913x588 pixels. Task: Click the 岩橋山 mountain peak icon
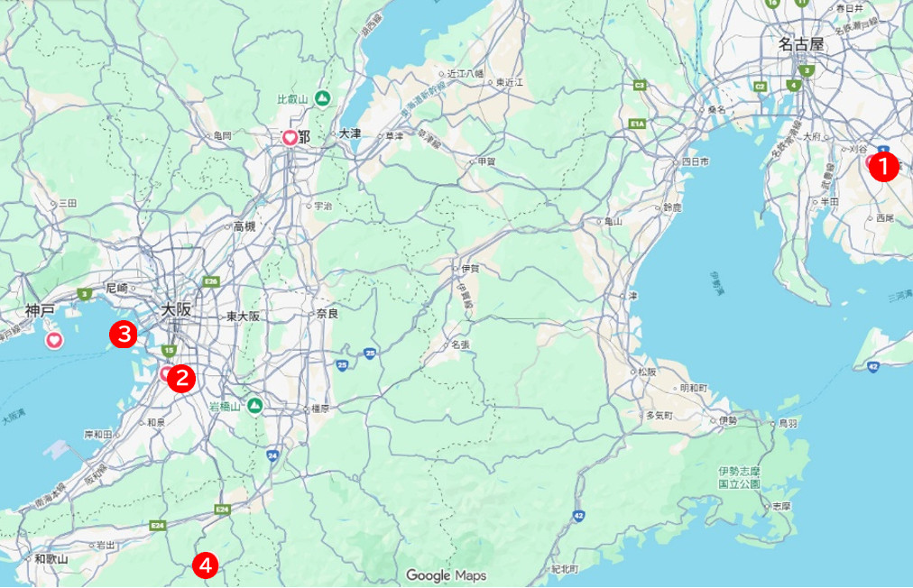coord(256,407)
